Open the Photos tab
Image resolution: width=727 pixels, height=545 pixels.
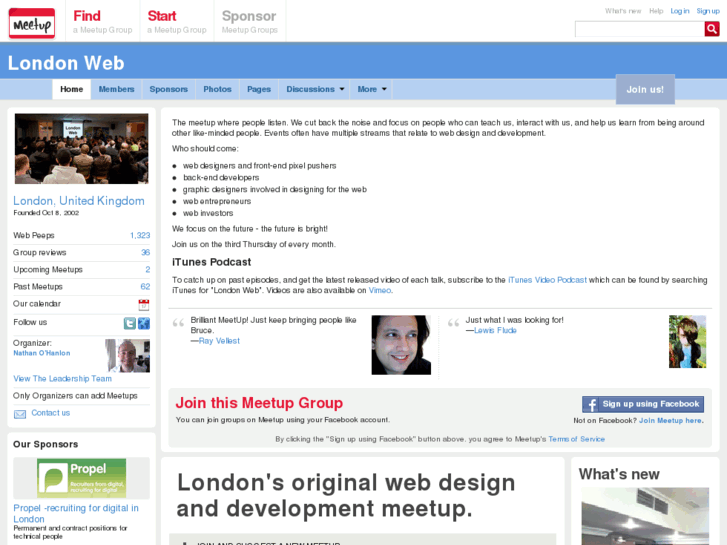point(217,89)
